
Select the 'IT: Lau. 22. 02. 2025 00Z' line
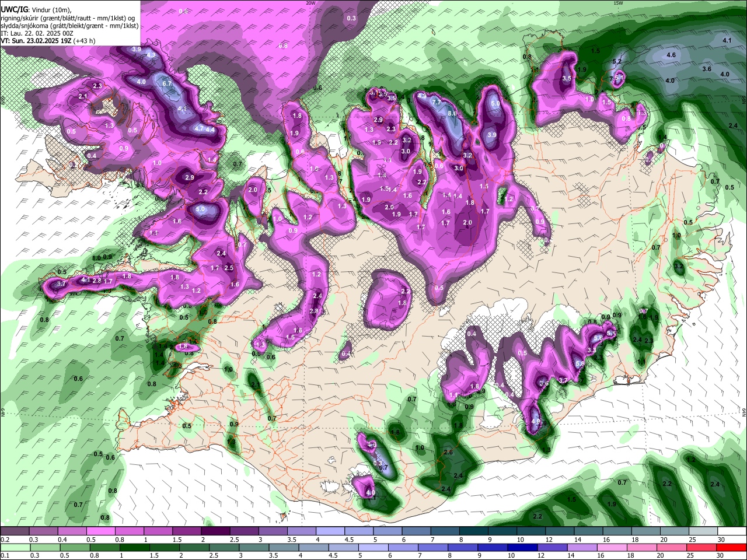[37, 33]
